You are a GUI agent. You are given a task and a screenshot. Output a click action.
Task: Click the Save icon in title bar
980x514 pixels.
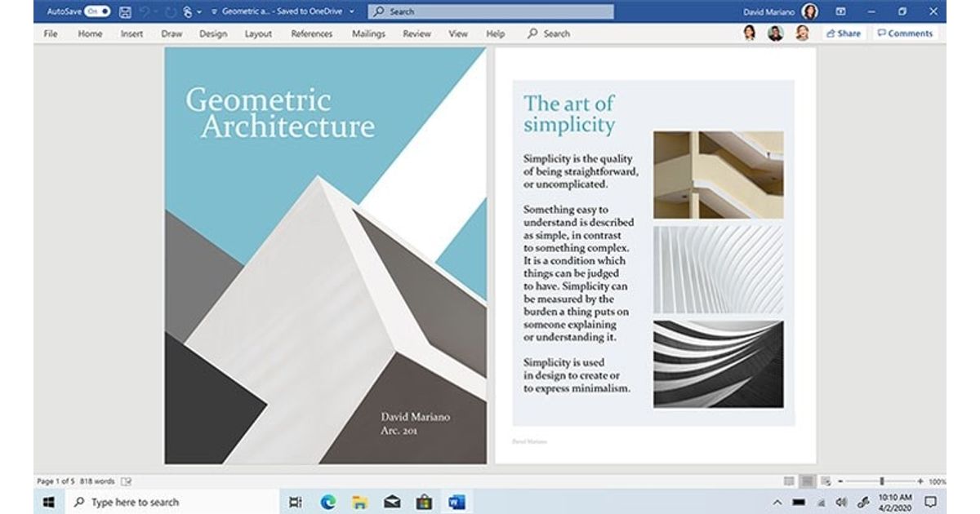tap(125, 12)
